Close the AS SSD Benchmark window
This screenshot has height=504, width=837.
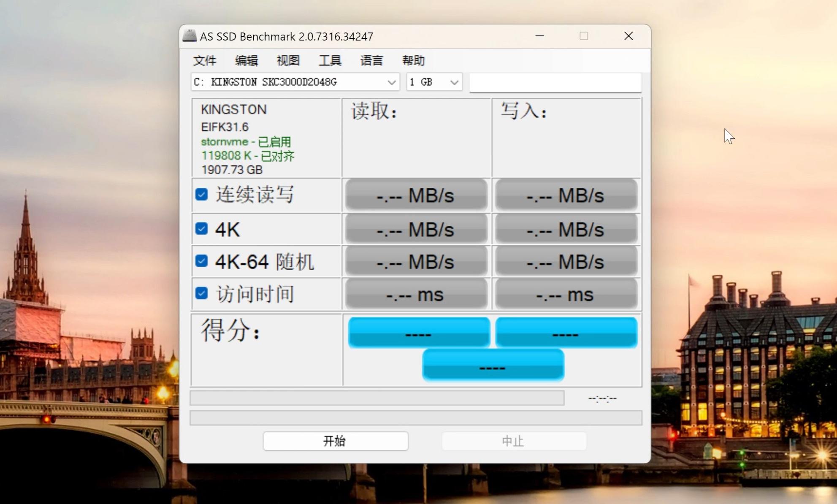pyautogui.click(x=628, y=36)
